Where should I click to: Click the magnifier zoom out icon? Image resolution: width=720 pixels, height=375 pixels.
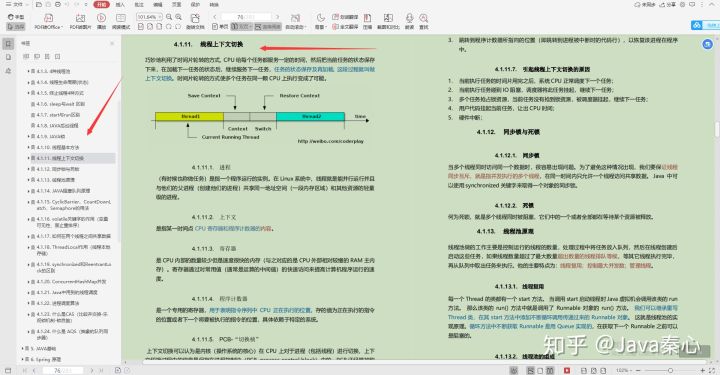point(169,17)
